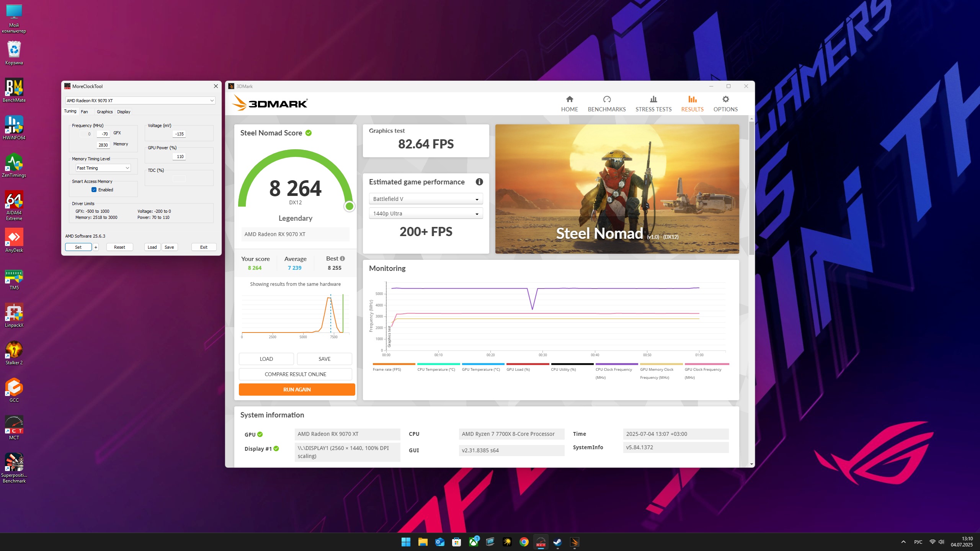
Task: Click the orange RUN AGAIN button
Action: 297,390
